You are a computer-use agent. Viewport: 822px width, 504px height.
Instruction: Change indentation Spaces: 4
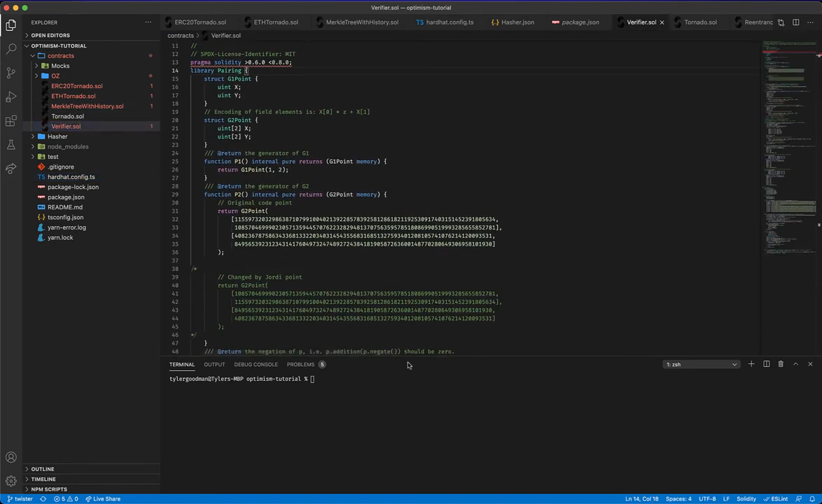click(x=678, y=499)
